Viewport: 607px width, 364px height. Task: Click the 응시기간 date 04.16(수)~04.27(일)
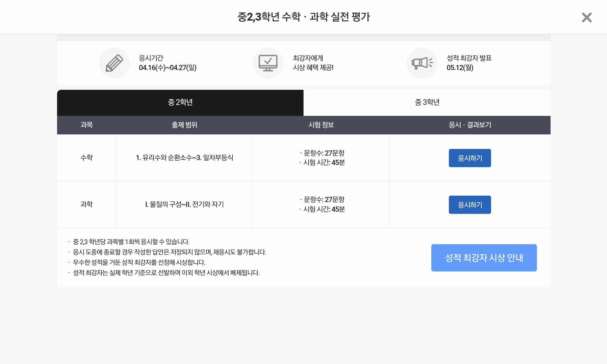click(x=168, y=68)
